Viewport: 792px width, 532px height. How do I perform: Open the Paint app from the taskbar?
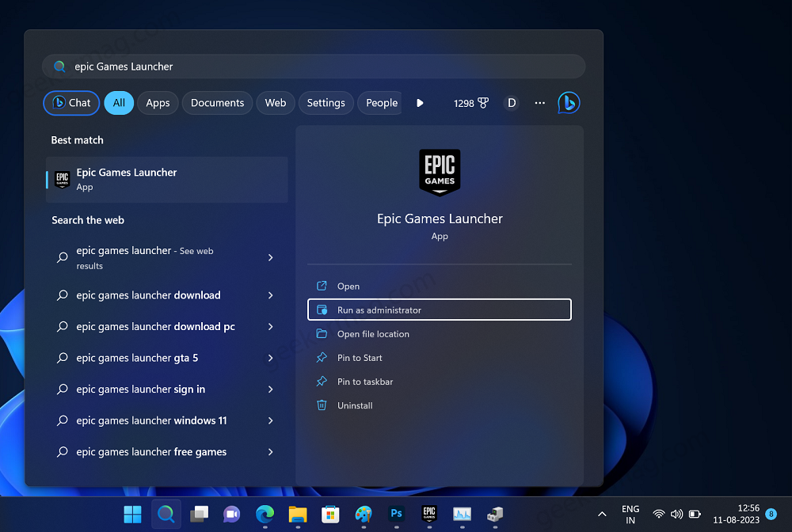[x=364, y=515]
